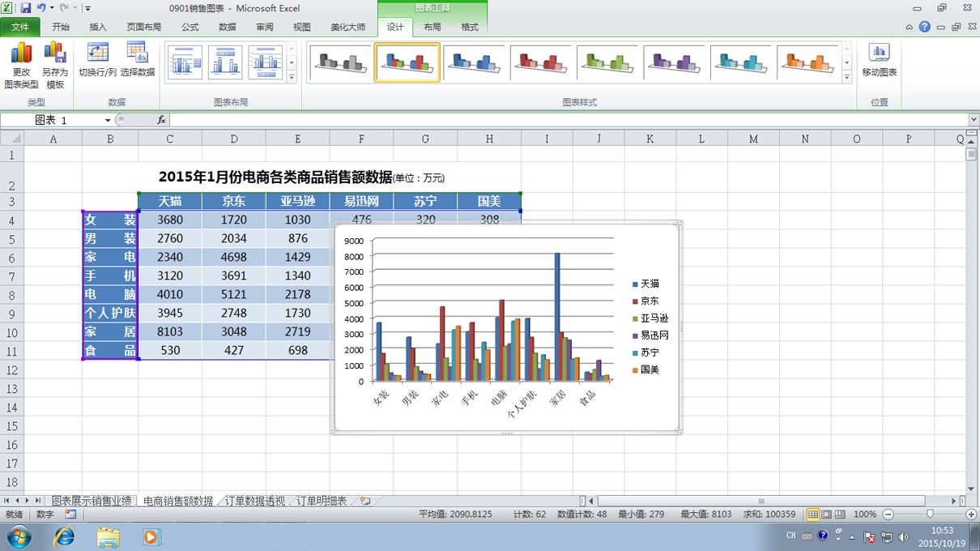Click Undo icon in quick access toolbar
This screenshot has height=551, width=980.
(40, 8)
